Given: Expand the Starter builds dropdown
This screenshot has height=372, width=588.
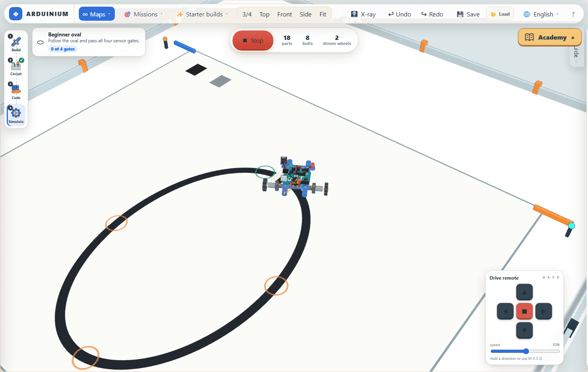Looking at the screenshot, I should pos(202,14).
